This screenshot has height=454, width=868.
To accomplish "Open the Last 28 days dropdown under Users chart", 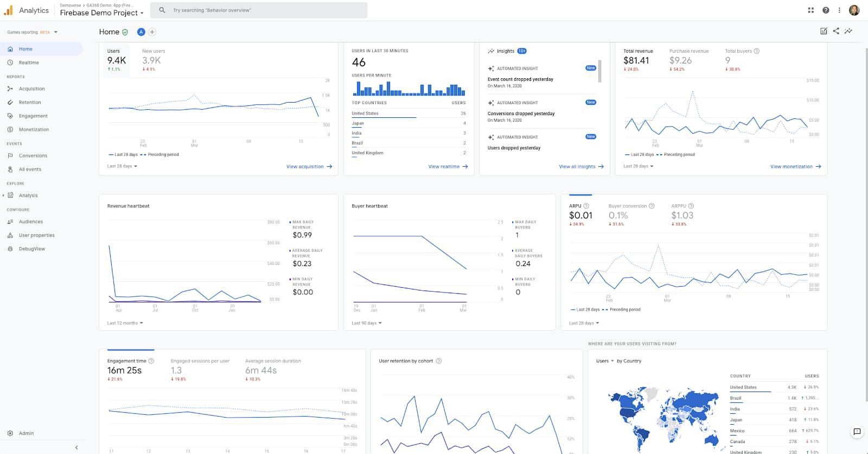I will (x=122, y=166).
